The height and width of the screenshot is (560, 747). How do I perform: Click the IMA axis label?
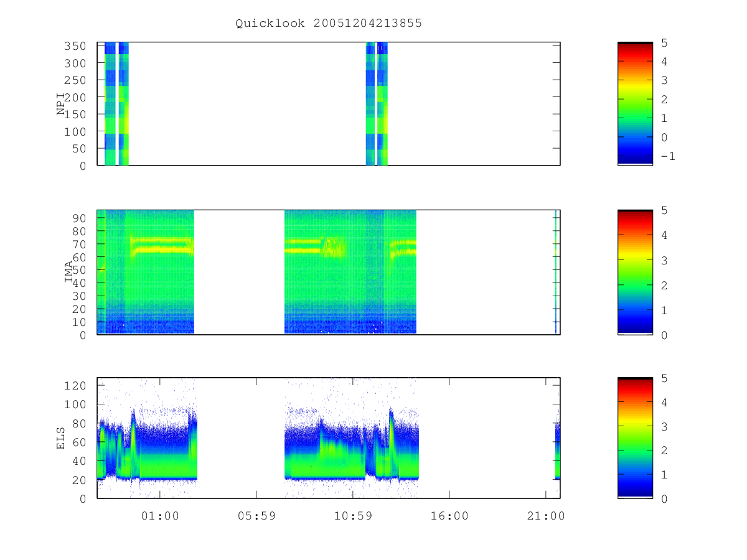[x=69, y=271]
